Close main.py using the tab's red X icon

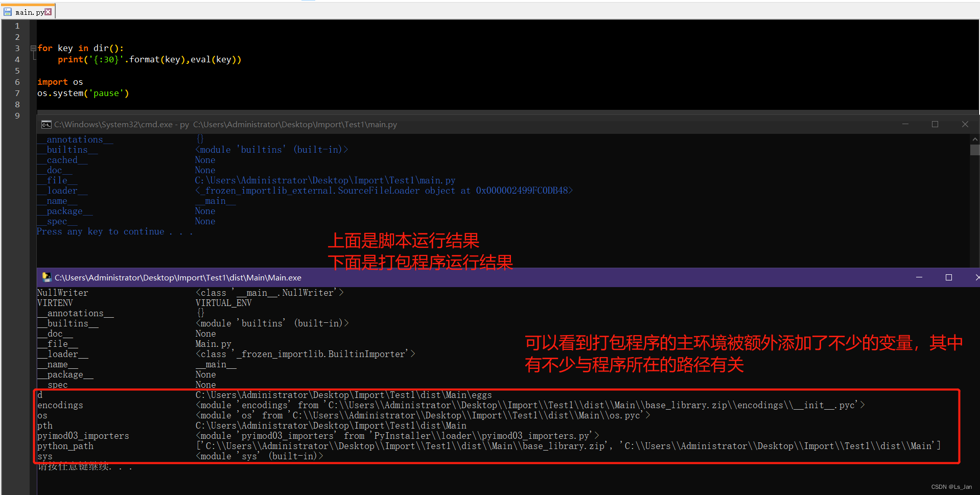(49, 11)
